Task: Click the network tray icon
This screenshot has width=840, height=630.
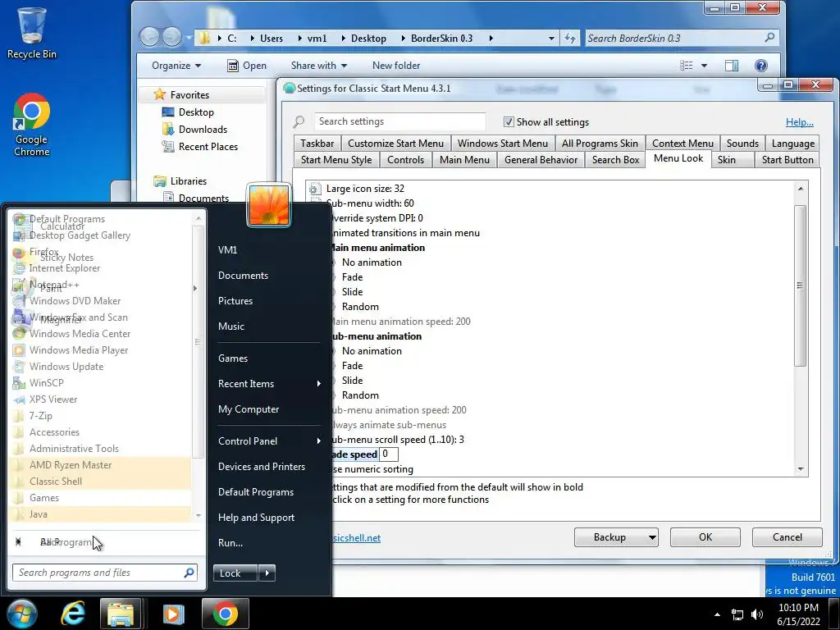Action: (737, 614)
